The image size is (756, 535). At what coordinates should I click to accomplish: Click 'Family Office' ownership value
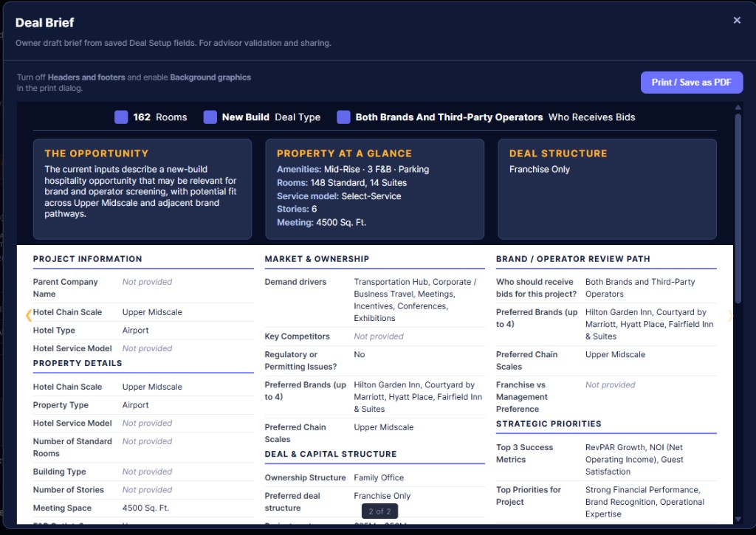[379, 477]
